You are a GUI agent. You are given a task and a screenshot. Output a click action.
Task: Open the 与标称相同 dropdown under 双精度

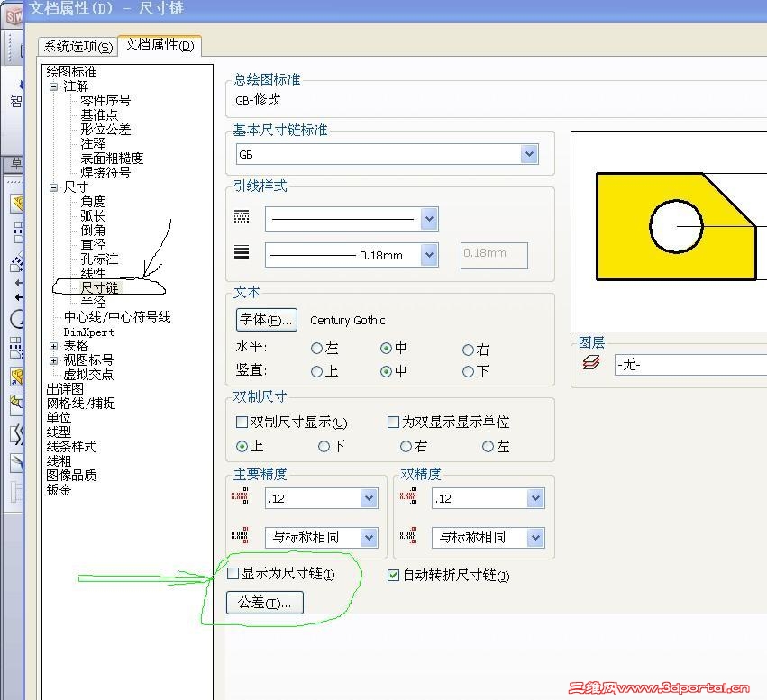click(x=535, y=537)
